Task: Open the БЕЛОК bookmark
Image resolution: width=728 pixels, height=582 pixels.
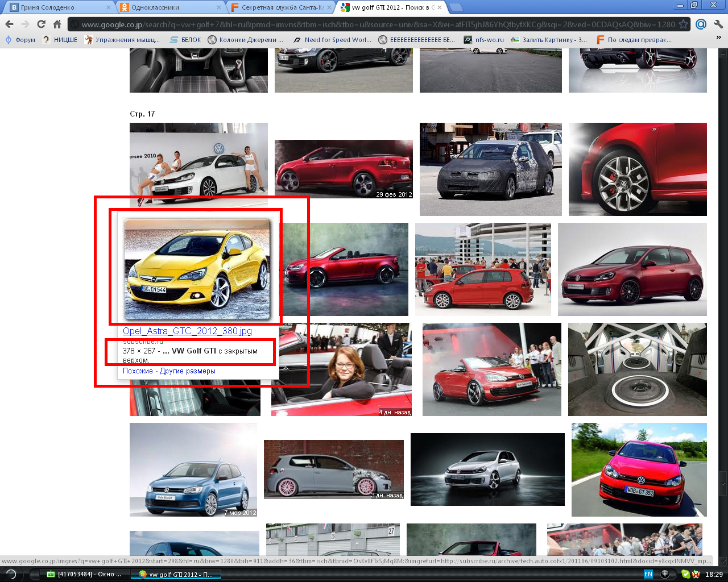Action: (185, 40)
